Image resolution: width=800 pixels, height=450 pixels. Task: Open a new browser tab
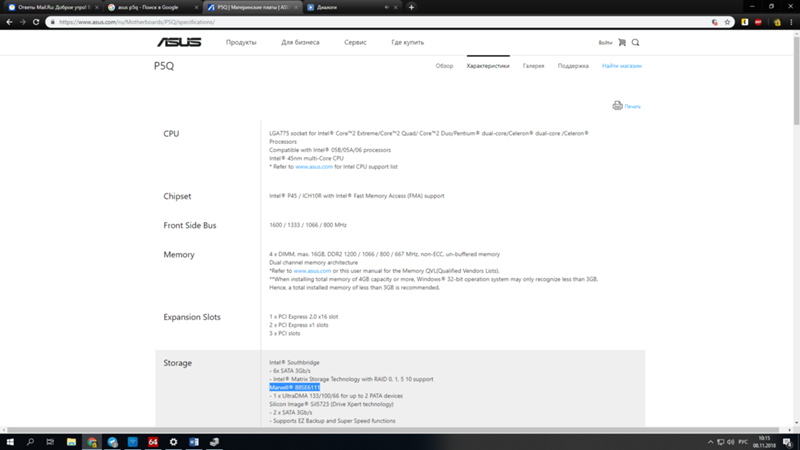click(x=411, y=7)
